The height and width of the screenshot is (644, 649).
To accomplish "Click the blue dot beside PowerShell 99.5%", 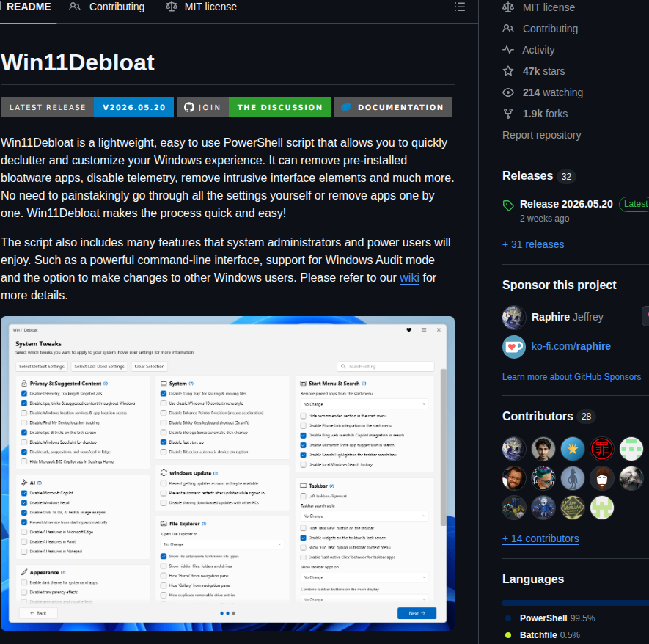I will coord(508,618).
